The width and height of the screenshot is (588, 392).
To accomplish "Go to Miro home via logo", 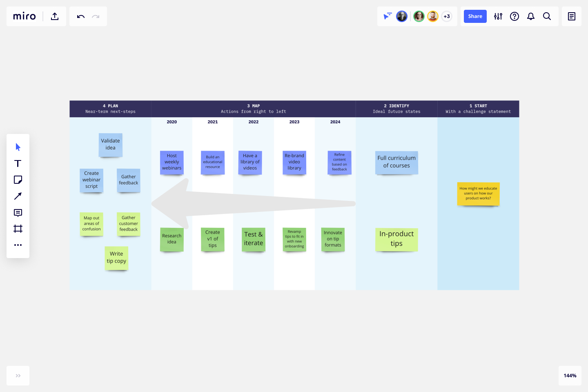I will 24,16.
